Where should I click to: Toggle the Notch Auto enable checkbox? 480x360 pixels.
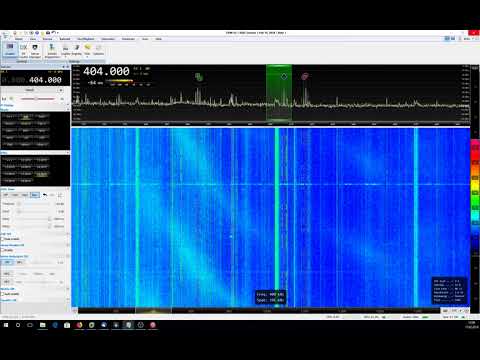coord(3,294)
